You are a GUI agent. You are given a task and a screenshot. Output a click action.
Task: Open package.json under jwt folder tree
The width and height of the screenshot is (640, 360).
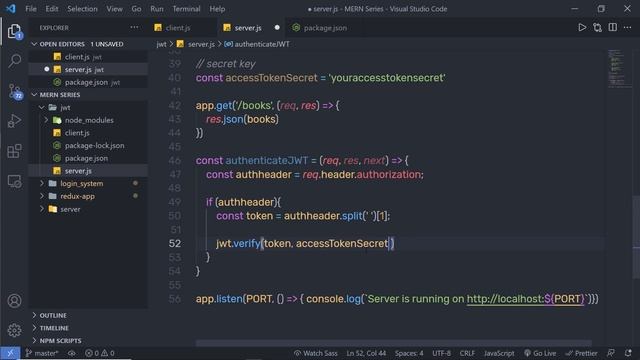pos(88,158)
